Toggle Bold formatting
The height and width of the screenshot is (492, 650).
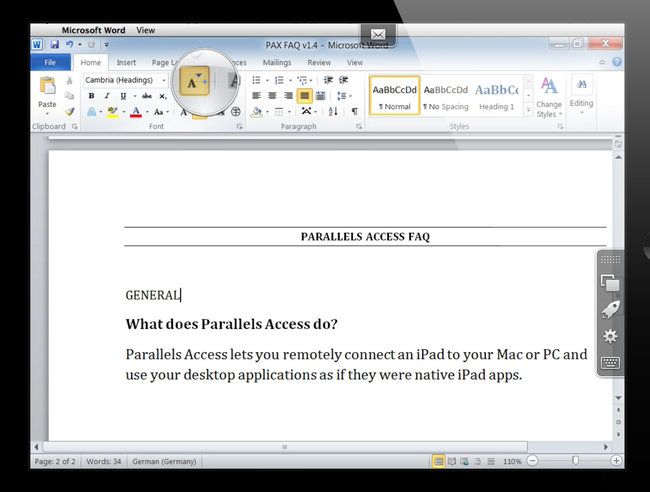point(91,96)
